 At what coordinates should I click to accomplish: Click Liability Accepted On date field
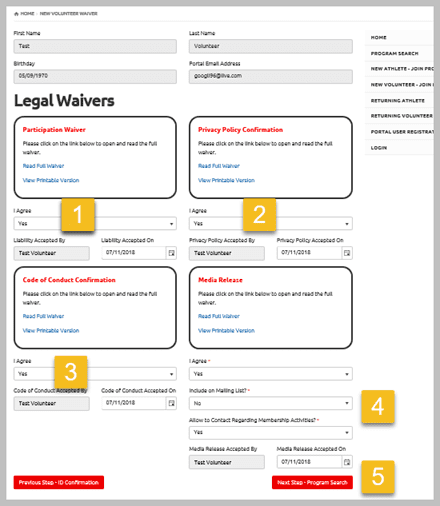[x=134, y=253]
